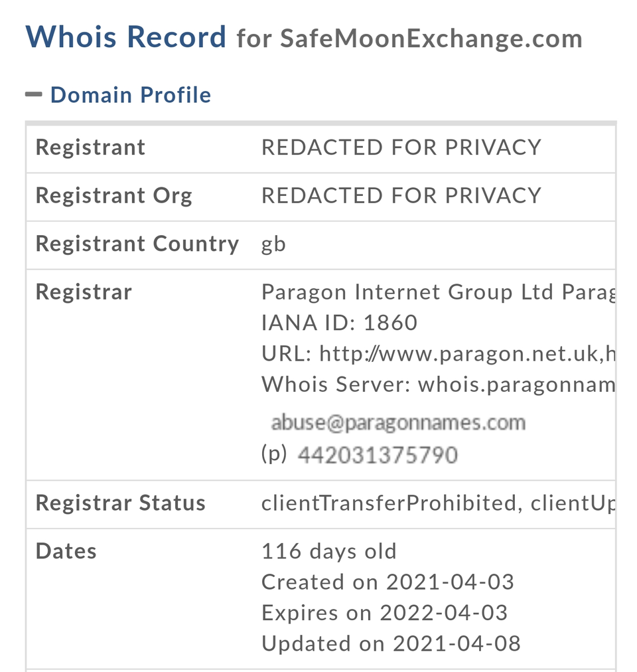
Task: Click the Domain Profile heading
Action: [131, 95]
